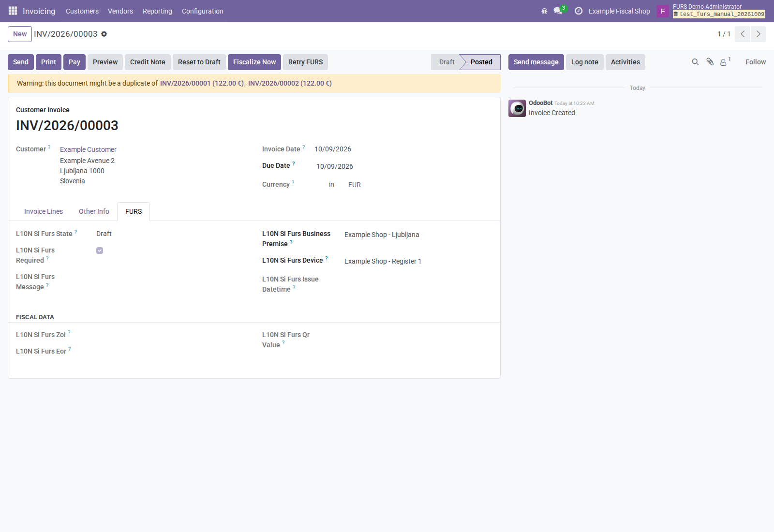Open the Vendors menu
Viewport: 774px width, 532px height.
(120, 11)
